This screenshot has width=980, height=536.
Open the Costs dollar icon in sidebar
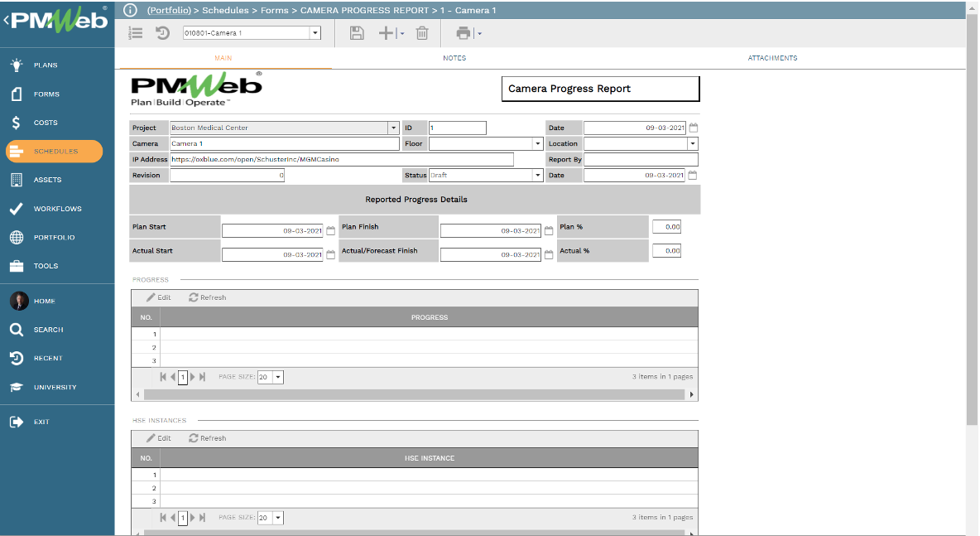pos(17,123)
